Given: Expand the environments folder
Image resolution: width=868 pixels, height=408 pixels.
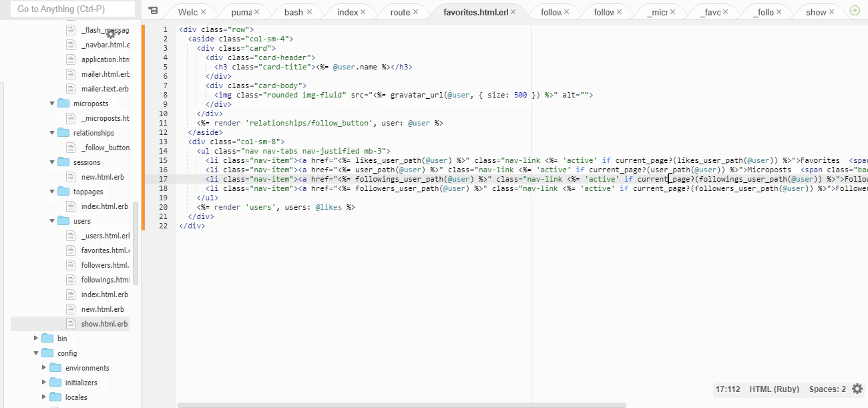Looking at the screenshot, I should coord(43,367).
